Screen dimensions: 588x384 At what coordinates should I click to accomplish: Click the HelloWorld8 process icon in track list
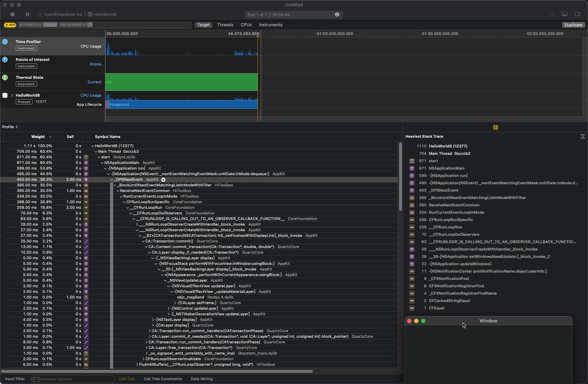point(5,95)
